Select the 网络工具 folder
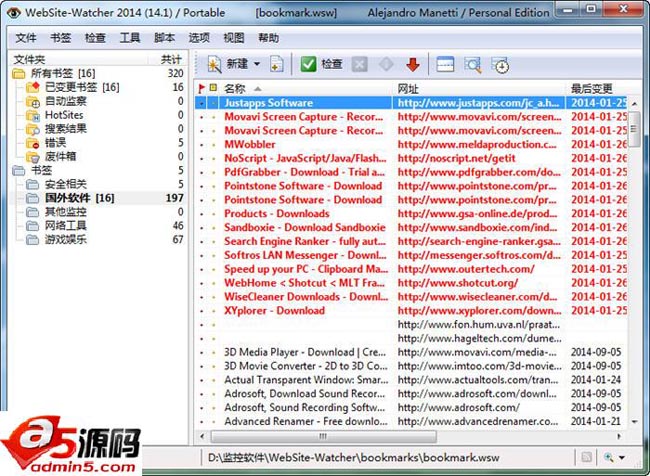This screenshot has width=650, height=476. coord(65,226)
